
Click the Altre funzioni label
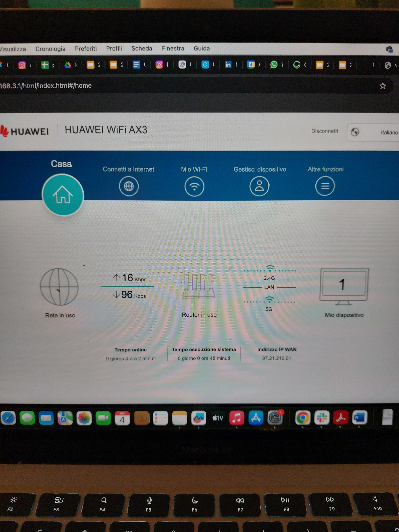point(326,169)
